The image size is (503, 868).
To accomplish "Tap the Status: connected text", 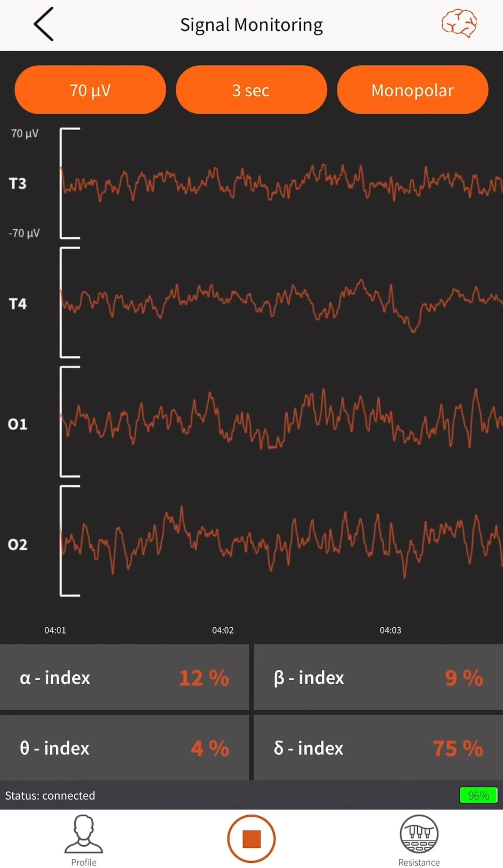I will point(50,795).
